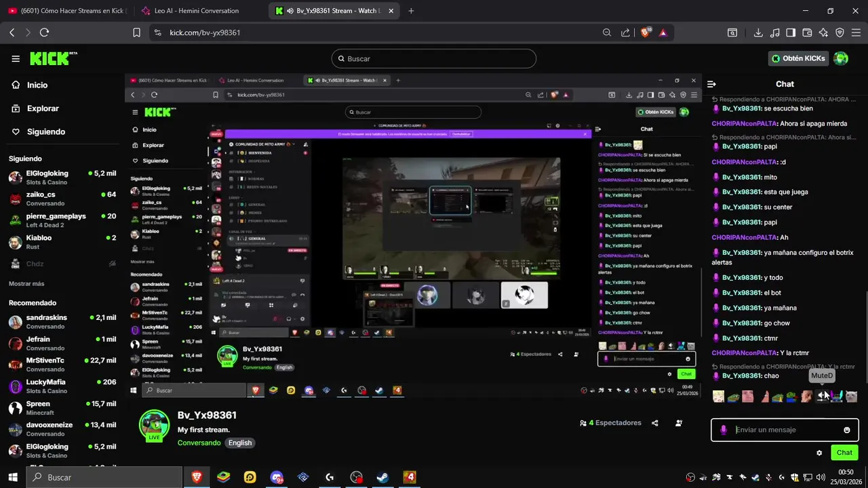Click Bv_Yx98361 username in go chow message
This screenshot has width=868, height=488.
741,323
